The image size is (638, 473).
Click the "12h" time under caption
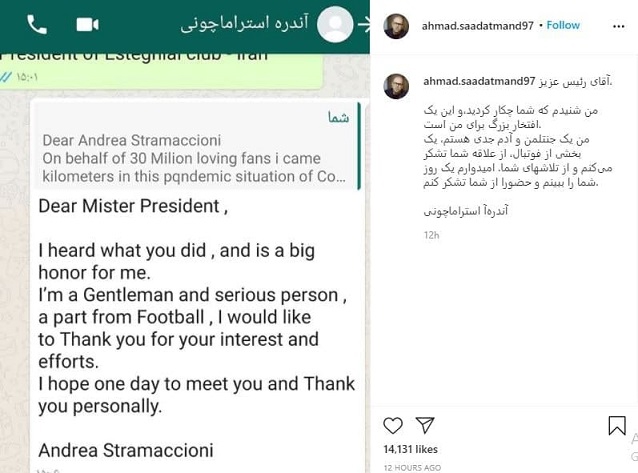click(431, 235)
